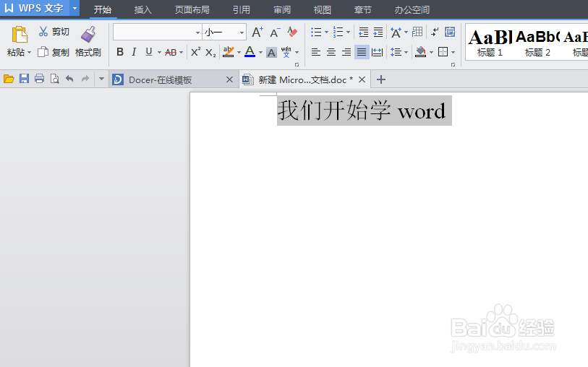Open the borders dropdown arrow
Image resolution: width=588 pixels, height=367 pixels.
(x=453, y=53)
